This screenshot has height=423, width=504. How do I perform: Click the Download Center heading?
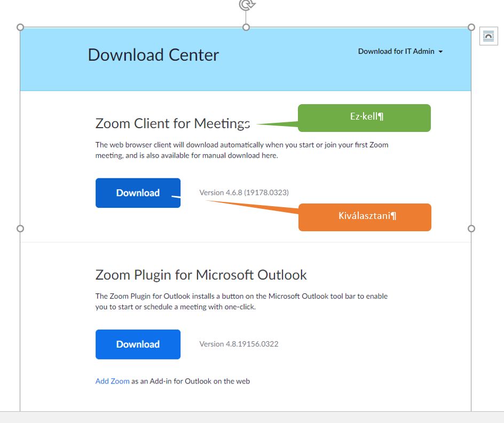[153, 55]
